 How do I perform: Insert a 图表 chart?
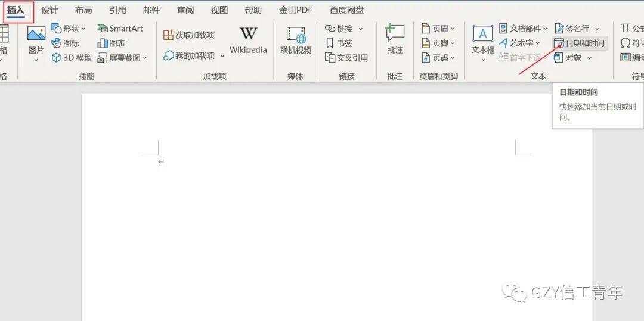112,43
